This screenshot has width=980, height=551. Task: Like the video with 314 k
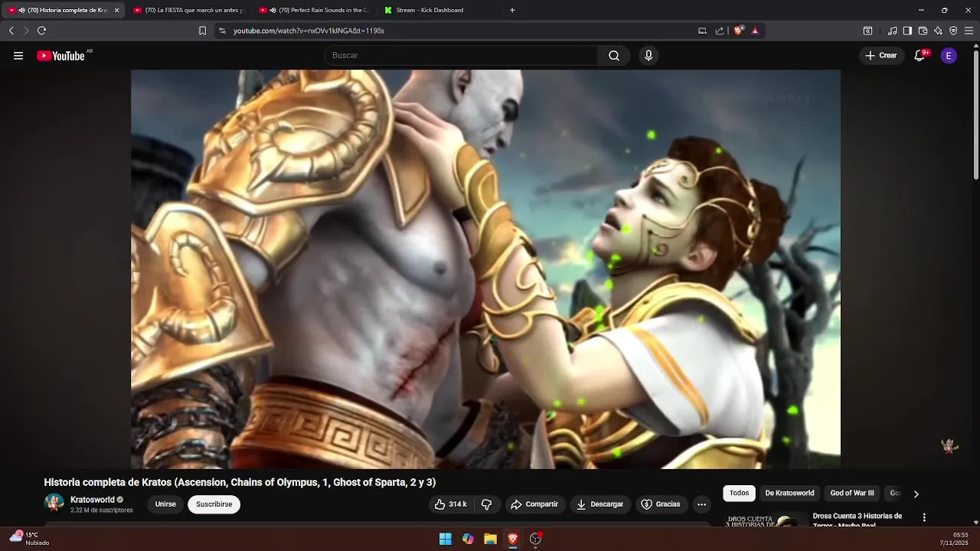450,504
